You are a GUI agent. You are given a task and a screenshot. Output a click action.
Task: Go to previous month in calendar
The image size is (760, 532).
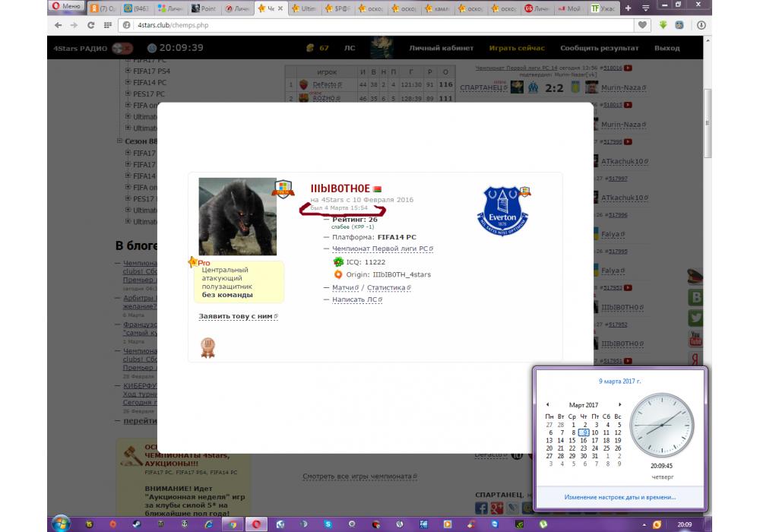pos(548,404)
